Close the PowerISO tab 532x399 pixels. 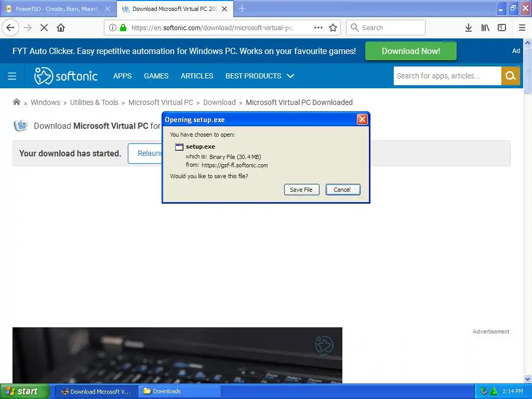(x=108, y=9)
